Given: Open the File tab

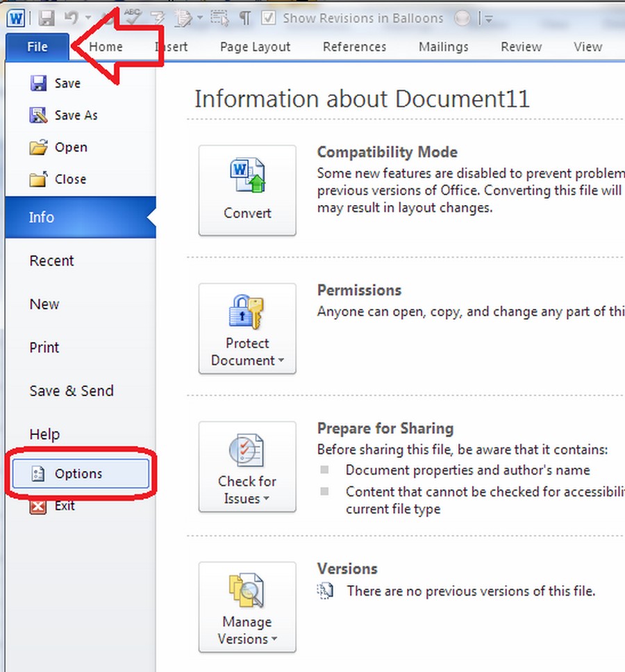Looking at the screenshot, I should (x=37, y=47).
